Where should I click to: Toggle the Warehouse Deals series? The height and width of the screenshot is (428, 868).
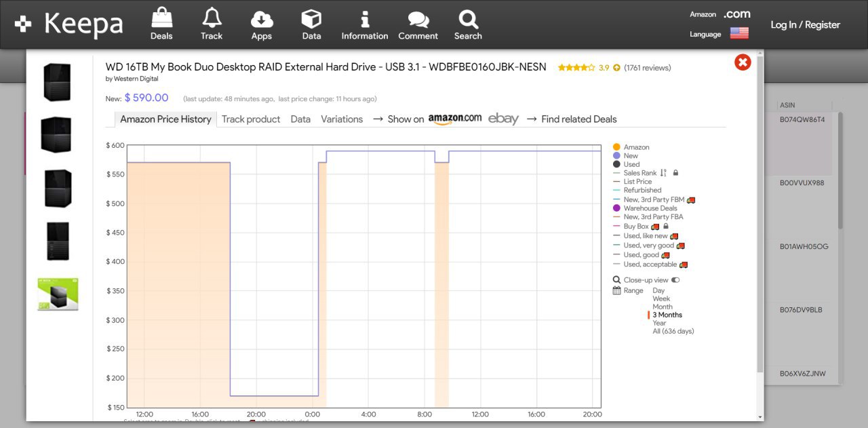pyautogui.click(x=645, y=208)
